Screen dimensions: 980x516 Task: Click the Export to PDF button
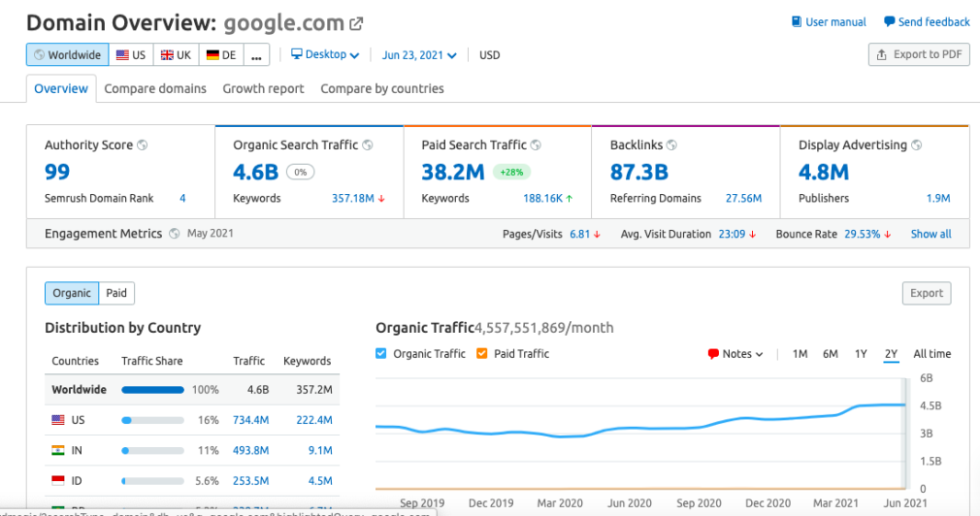click(919, 54)
